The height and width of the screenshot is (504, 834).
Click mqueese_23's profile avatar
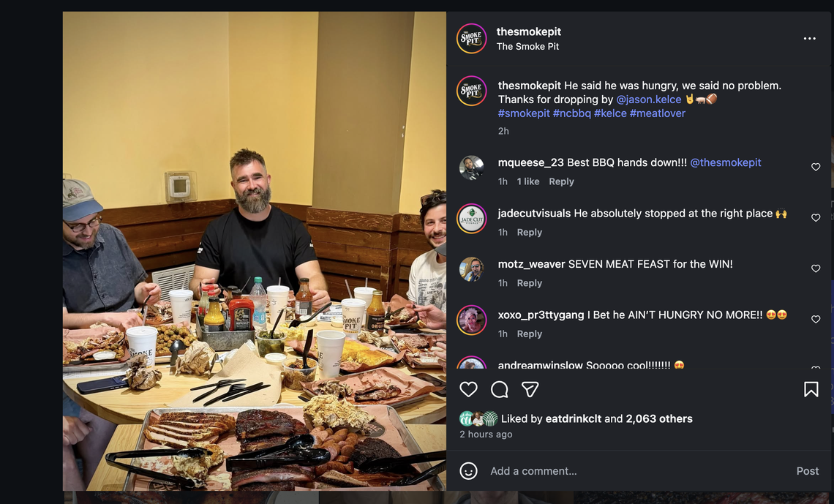[472, 167]
